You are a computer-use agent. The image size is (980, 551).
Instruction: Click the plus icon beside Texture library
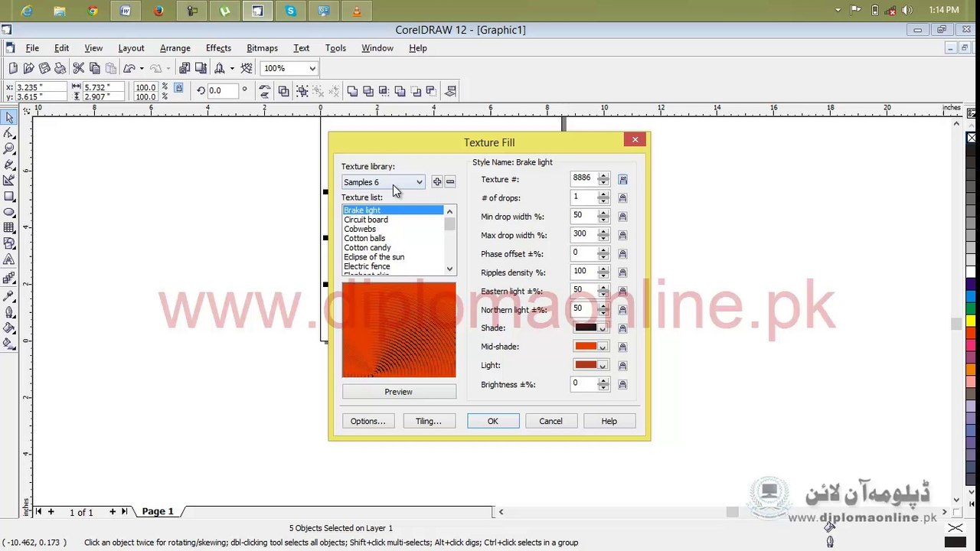(x=437, y=182)
